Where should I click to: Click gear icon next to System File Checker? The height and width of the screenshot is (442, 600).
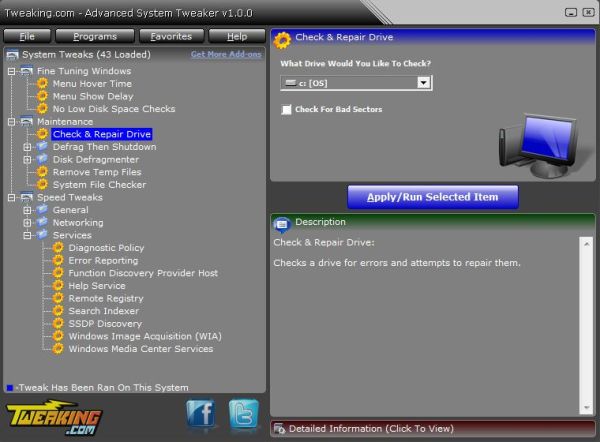click(x=42, y=184)
